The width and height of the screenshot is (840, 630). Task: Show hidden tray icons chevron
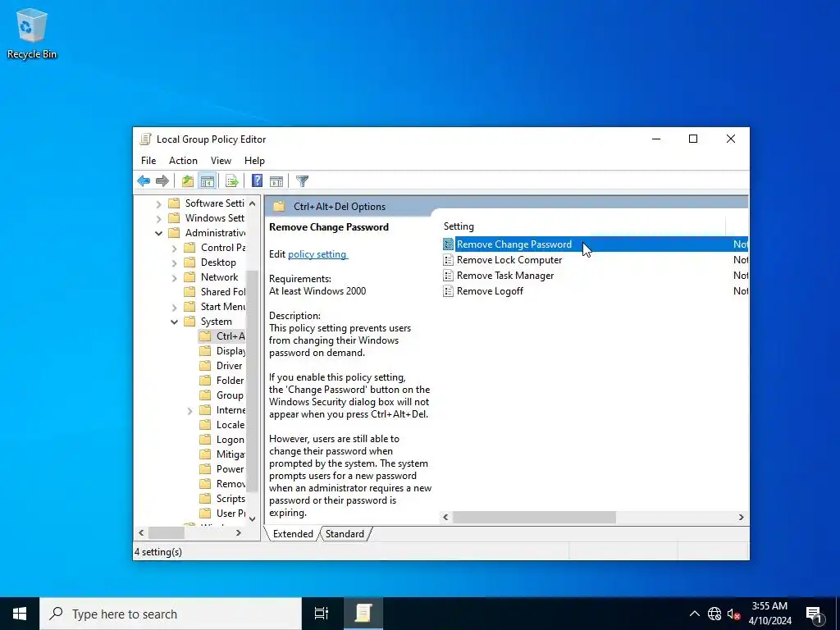(694, 614)
